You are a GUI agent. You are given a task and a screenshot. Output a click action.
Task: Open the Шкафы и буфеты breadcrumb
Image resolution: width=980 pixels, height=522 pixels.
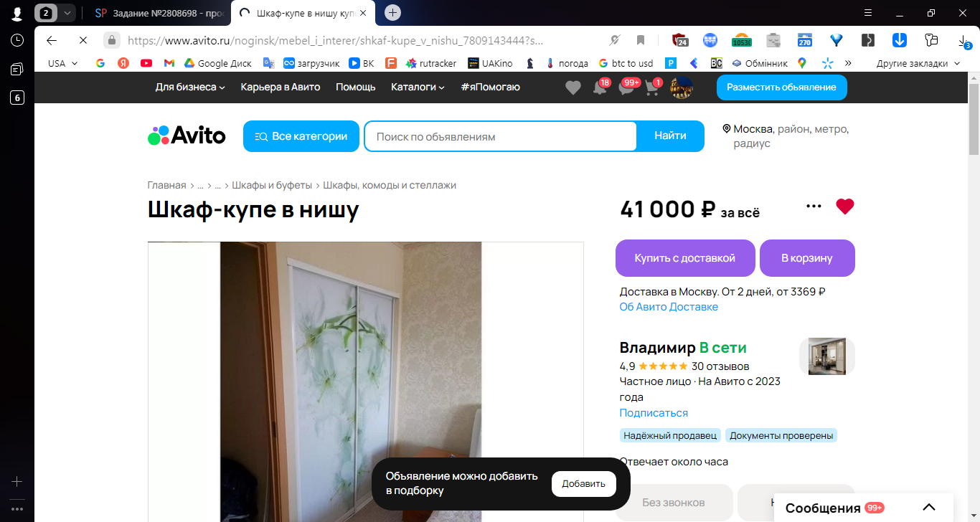click(272, 185)
